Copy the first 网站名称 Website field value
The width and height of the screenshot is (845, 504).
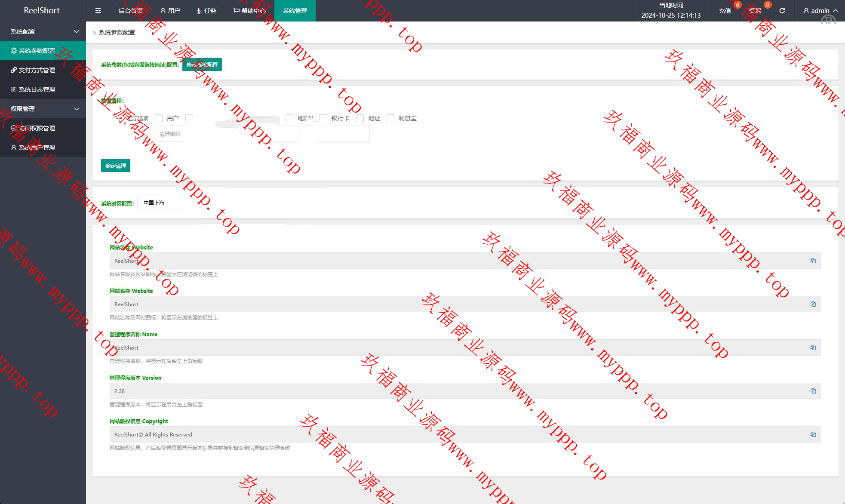(813, 261)
